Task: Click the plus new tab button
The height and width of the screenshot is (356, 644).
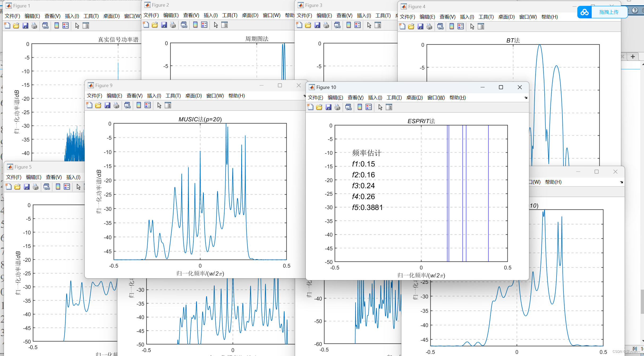Action: tap(633, 57)
